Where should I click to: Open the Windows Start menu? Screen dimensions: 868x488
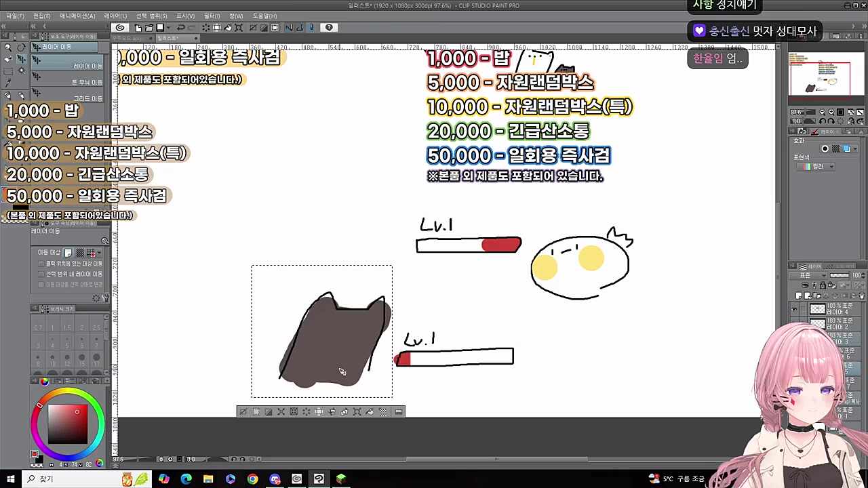coord(11,479)
